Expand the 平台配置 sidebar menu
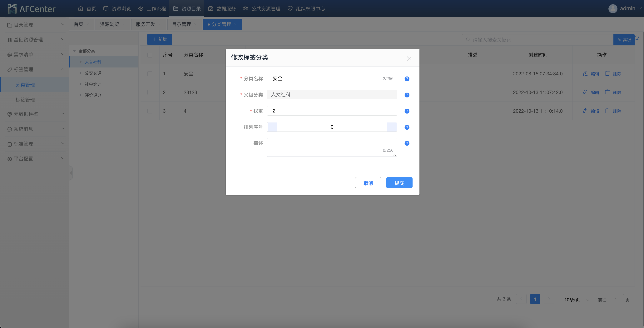The height and width of the screenshot is (328, 644). coord(35,158)
